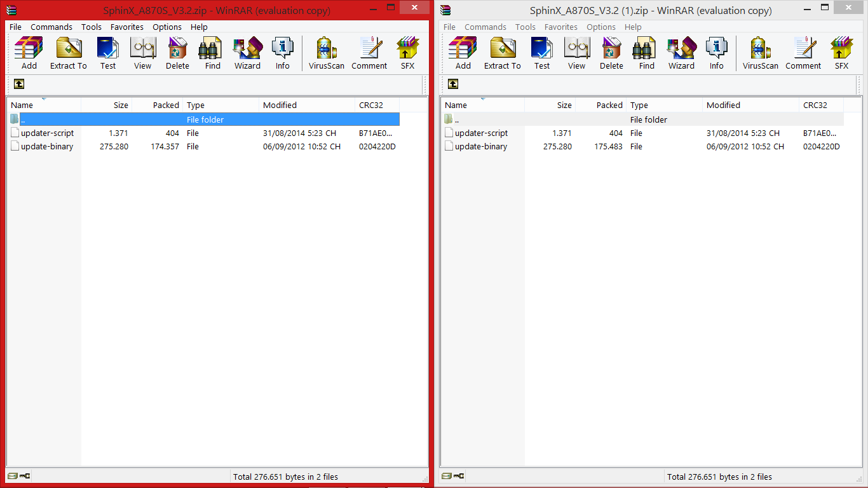Sort by Packed column in left window
Screen dimensions: 868x488
pyautogui.click(x=158, y=105)
